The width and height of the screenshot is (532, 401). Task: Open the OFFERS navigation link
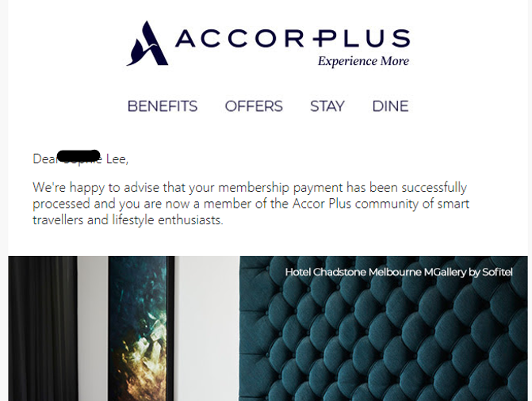254,106
